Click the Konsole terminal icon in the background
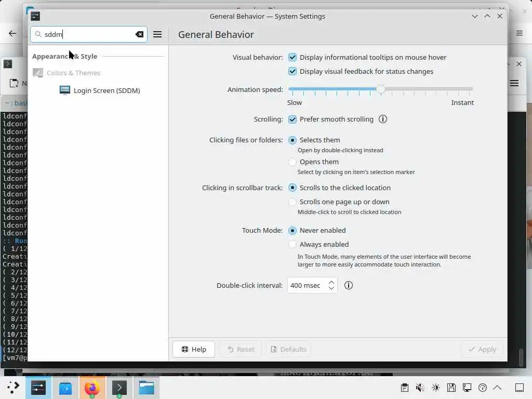The width and height of the screenshot is (532, 399). coord(8,64)
